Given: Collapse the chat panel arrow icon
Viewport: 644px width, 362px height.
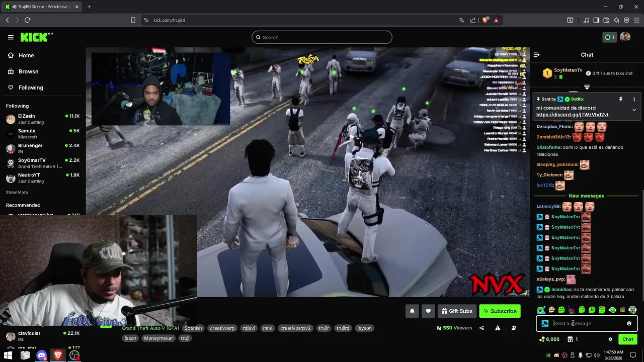Looking at the screenshot, I should [x=536, y=55].
